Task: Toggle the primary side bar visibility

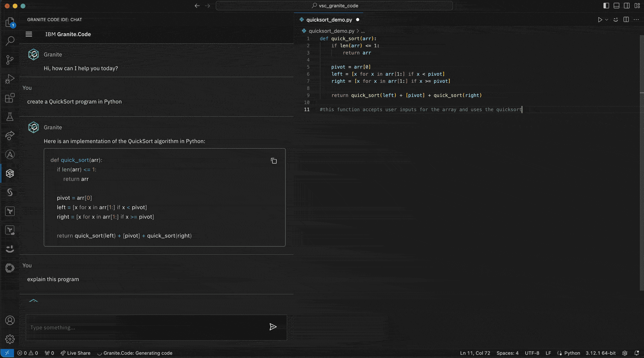Action: pos(606,5)
